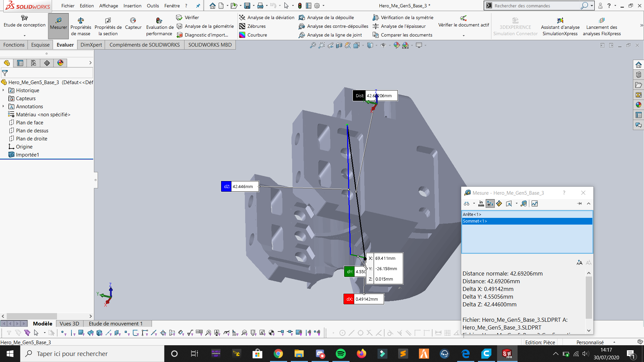
Task: Switch to the Esquisse tab
Action: [x=40, y=45]
